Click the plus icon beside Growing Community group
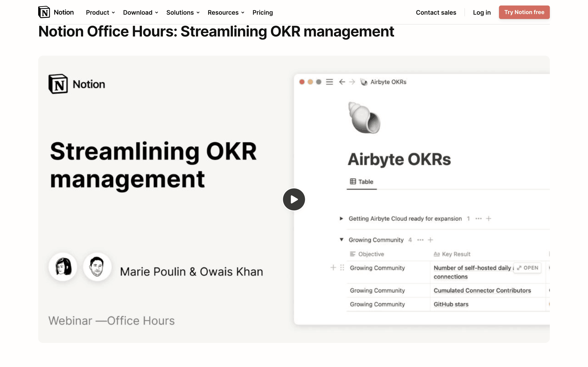Screen dimensions: 588x367 tap(430, 240)
